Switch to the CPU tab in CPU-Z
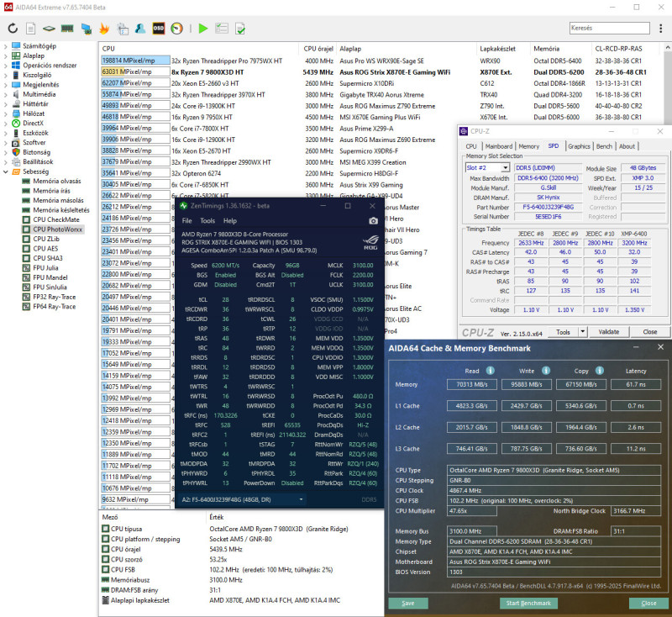672x617 pixels. click(x=471, y=146)
